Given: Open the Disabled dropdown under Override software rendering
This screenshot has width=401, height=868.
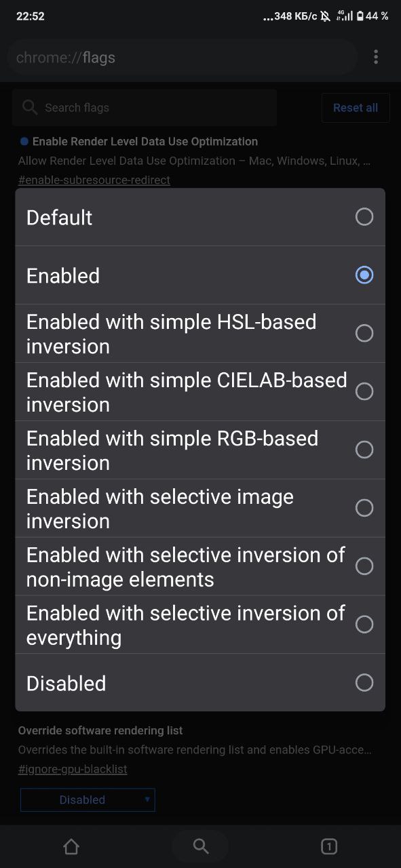Looking at the screenshot, I should [88, 800].
